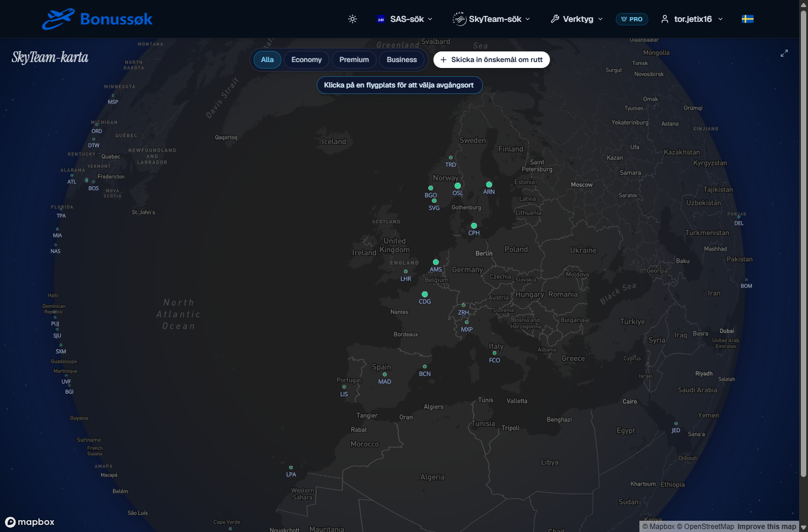Select the BCN airport marker
Screen dimensions: 808x532
(425, 366)
